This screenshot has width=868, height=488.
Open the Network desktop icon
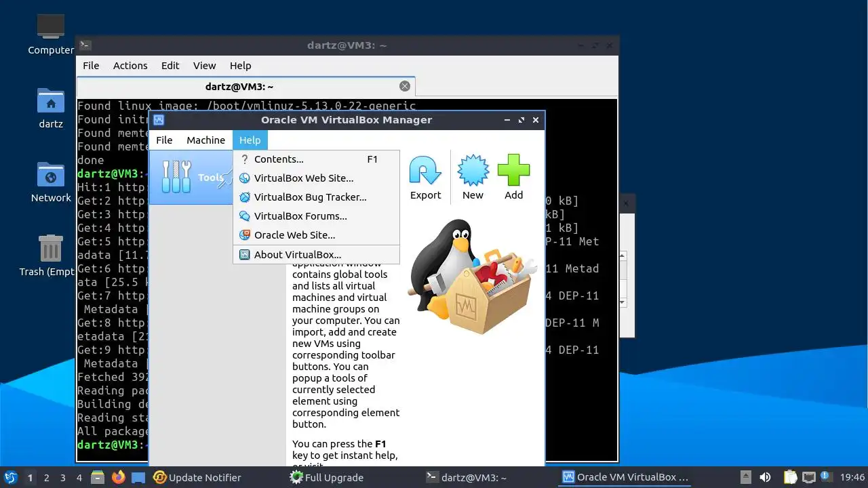[51, 182]
